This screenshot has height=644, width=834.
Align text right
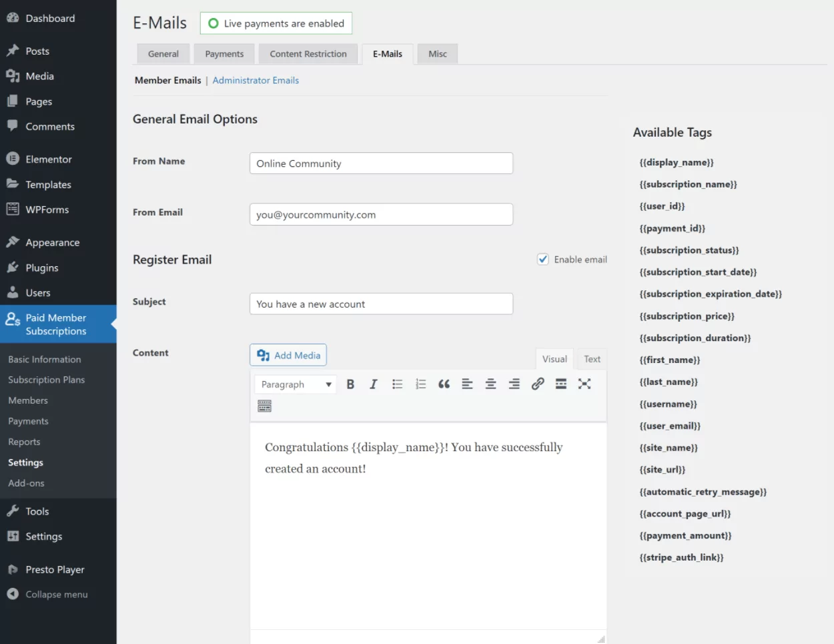514,384
